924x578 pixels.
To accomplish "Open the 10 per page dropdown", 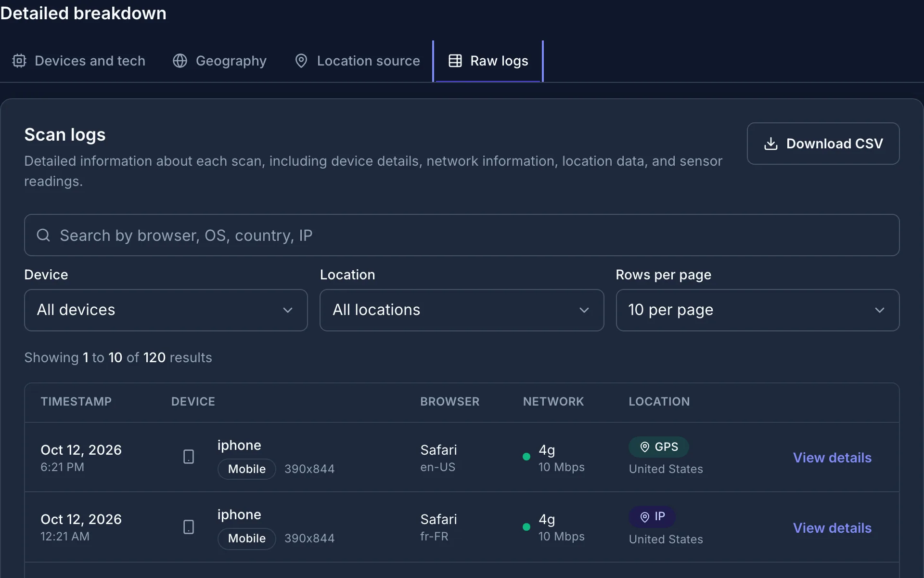I will click(x=757, y=310).
